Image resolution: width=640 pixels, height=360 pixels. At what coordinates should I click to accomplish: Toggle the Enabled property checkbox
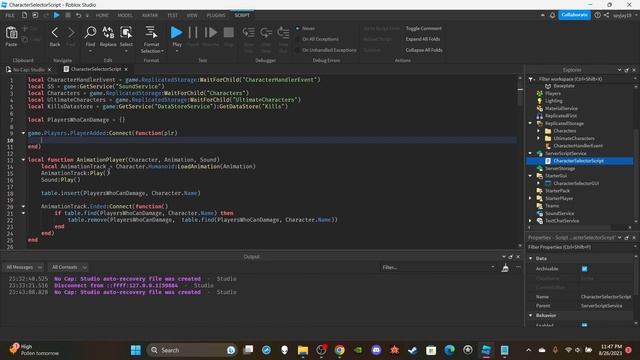[x=584, y=325]
